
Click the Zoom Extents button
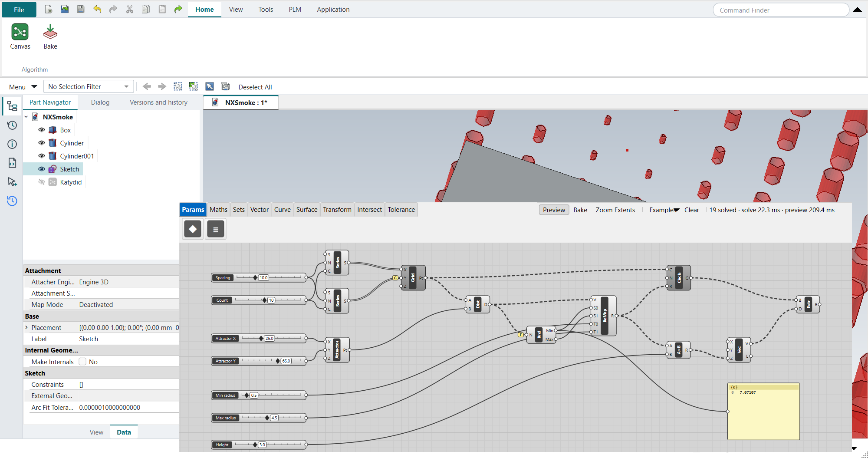click(615, 210)
